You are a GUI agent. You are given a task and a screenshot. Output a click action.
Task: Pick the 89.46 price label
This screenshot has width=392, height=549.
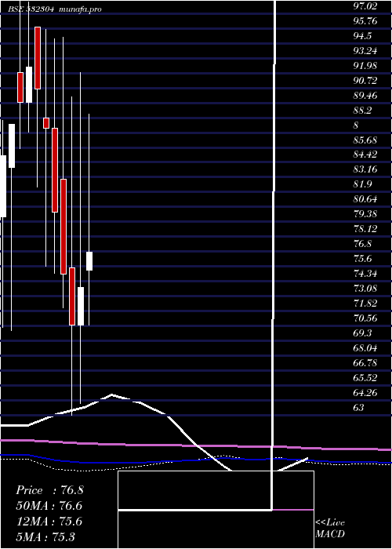click(365, 96)
